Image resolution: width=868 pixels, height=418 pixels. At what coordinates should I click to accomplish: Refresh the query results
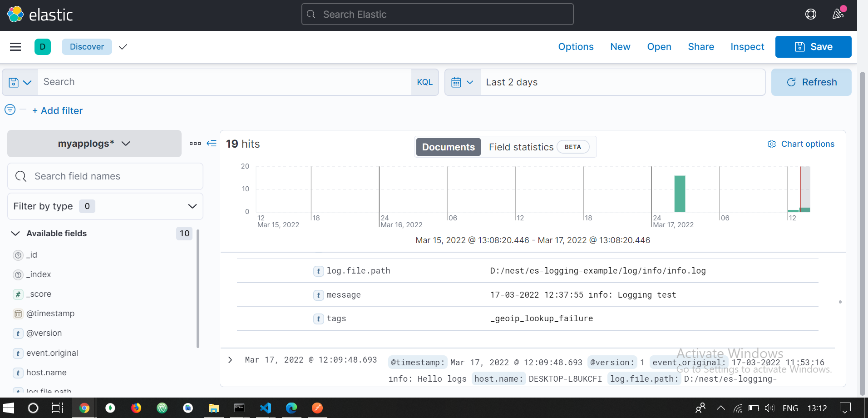[x=811, y=82]
